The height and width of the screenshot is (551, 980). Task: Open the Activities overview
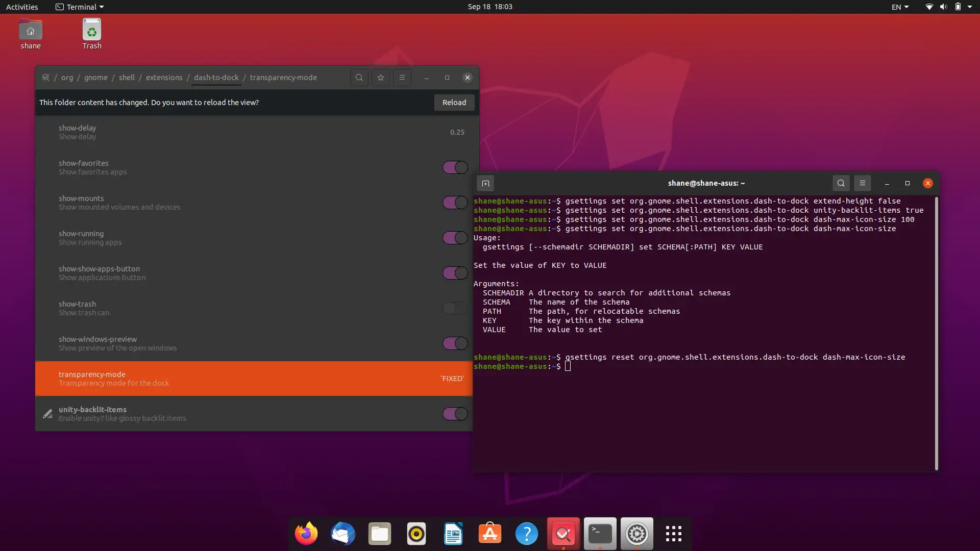(22, 7)
